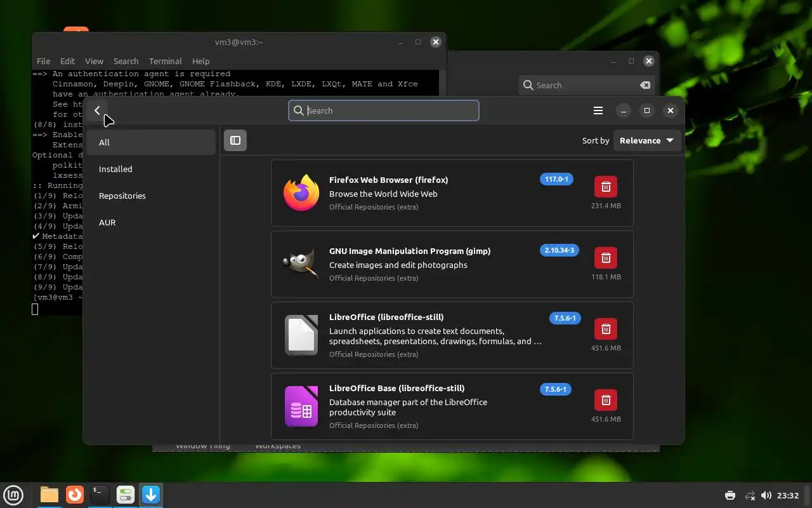812x508 pixels.
Task: Focus the package search field
Action: (x=384, y=110)
